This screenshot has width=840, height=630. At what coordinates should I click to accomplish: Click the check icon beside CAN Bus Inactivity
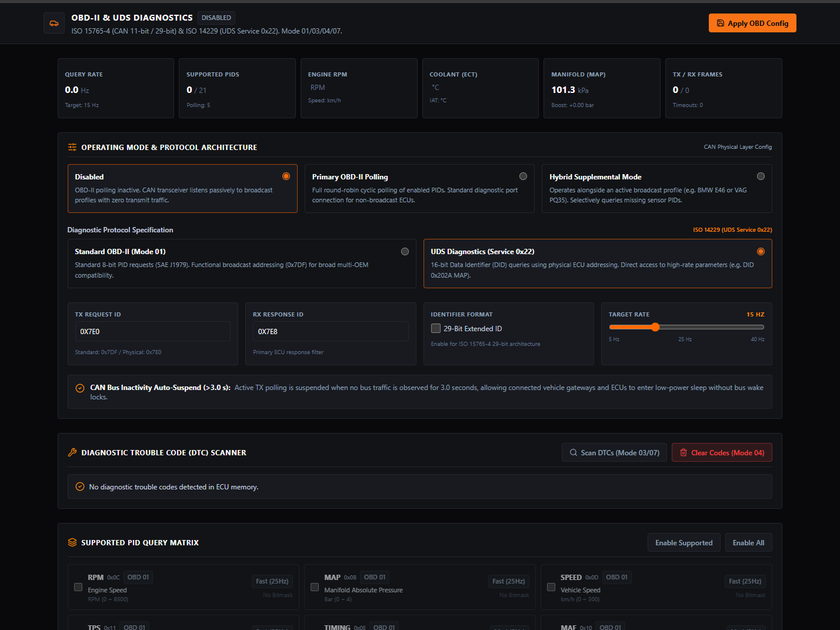(x=80, y=388)
